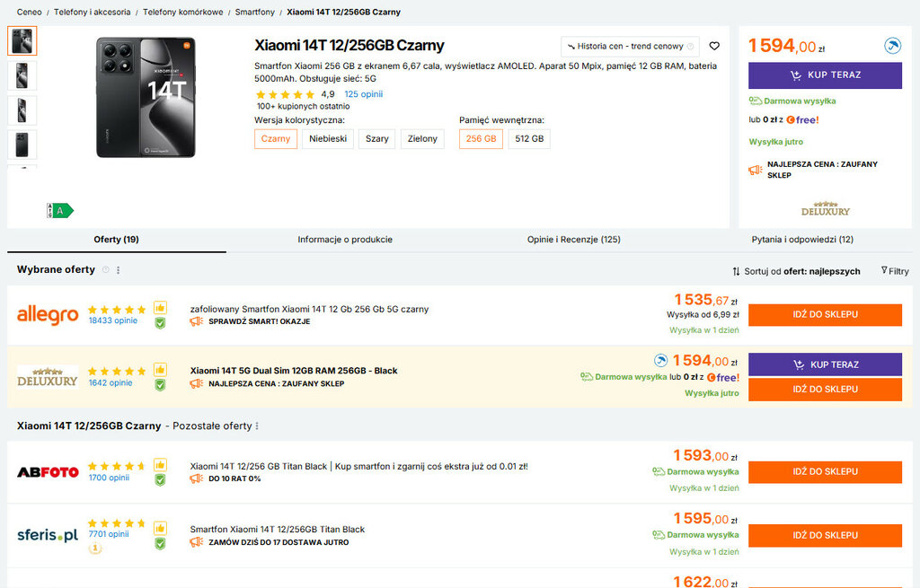Viewport: 920px width, 588px height.
Task: Choose the 512 GB memory option
Action: pos(529,139)
